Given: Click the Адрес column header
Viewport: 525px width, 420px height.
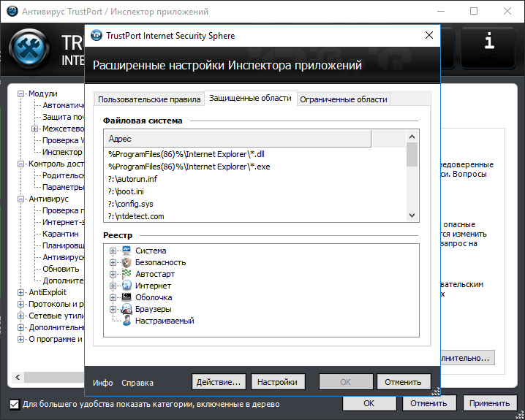Looking at the screenshot, I should point(238,139).
